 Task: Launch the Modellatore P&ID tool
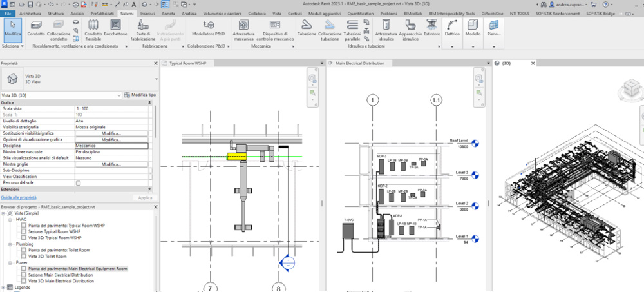pyautogui.click(x=208, y=28)
